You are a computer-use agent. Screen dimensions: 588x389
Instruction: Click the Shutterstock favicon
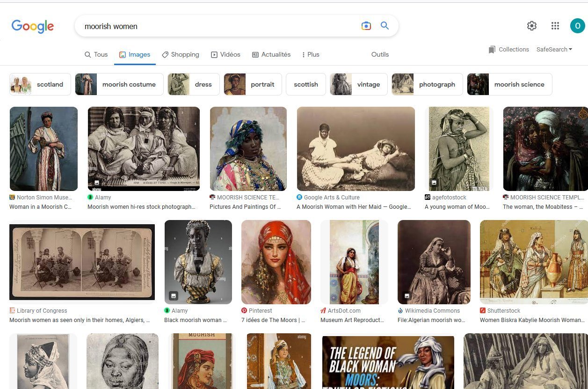483,311
